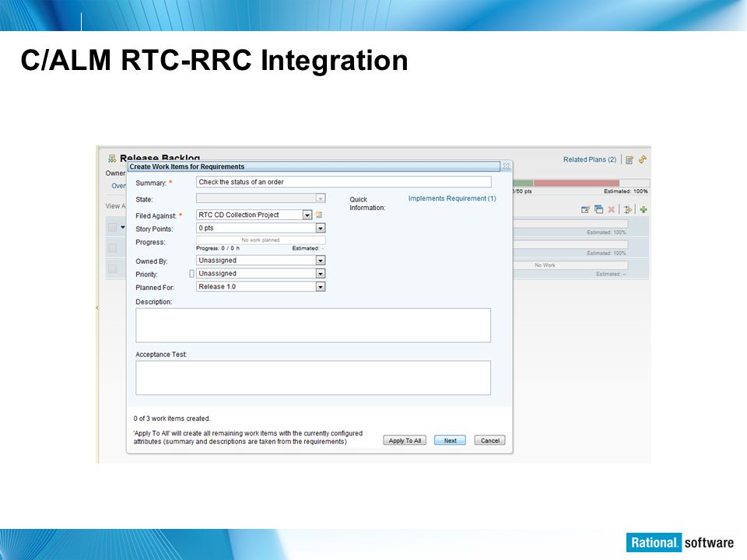747x560 pixels.
Task: Open the Priority dropdown
Action: [x=321, y=274]
